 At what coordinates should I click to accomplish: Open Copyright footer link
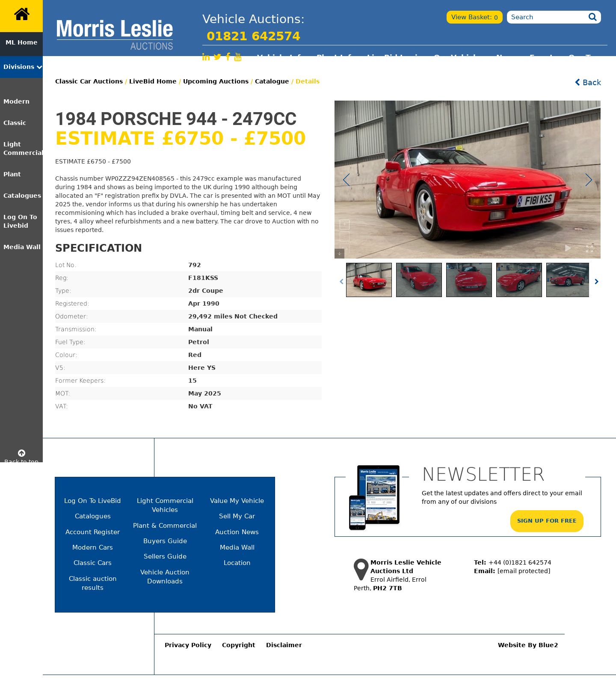[x=238, y=645]
